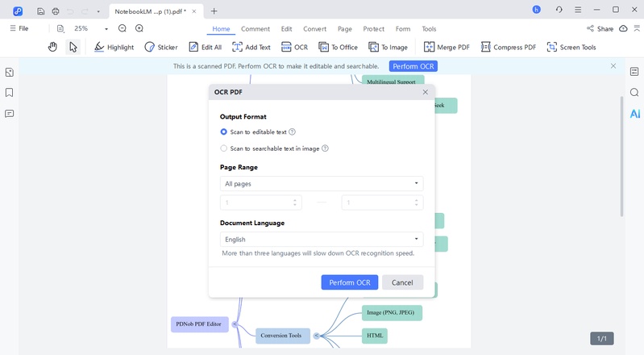Click the Edit All tool
644x355 pixels.
coord(205,47)
